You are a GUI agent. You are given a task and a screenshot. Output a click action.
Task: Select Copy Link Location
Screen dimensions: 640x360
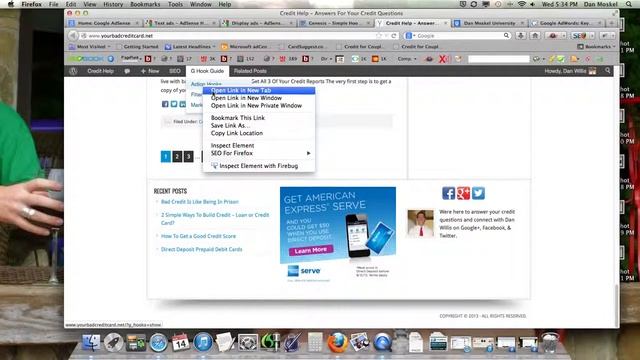[259, 133]
